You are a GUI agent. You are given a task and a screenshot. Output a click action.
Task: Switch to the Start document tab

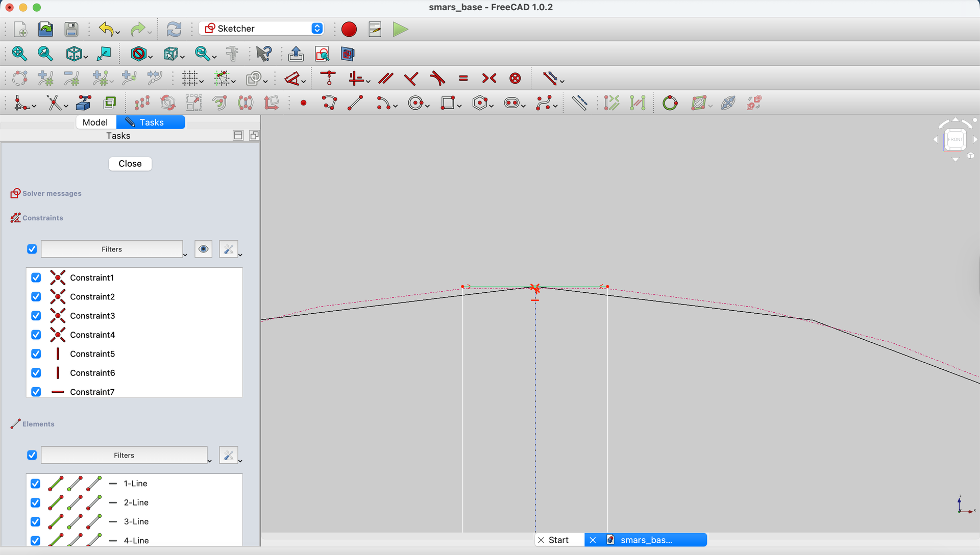tap(558, 540)
